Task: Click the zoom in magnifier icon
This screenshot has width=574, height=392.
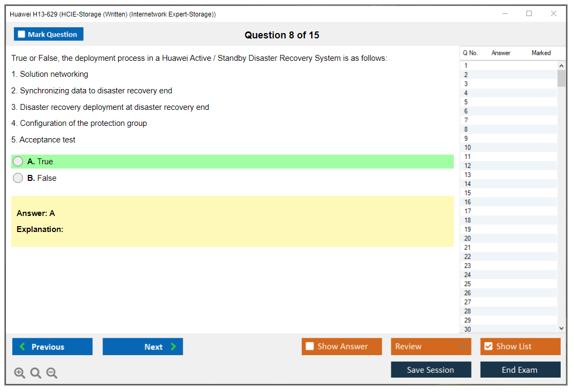Action: tap(20, 373)
